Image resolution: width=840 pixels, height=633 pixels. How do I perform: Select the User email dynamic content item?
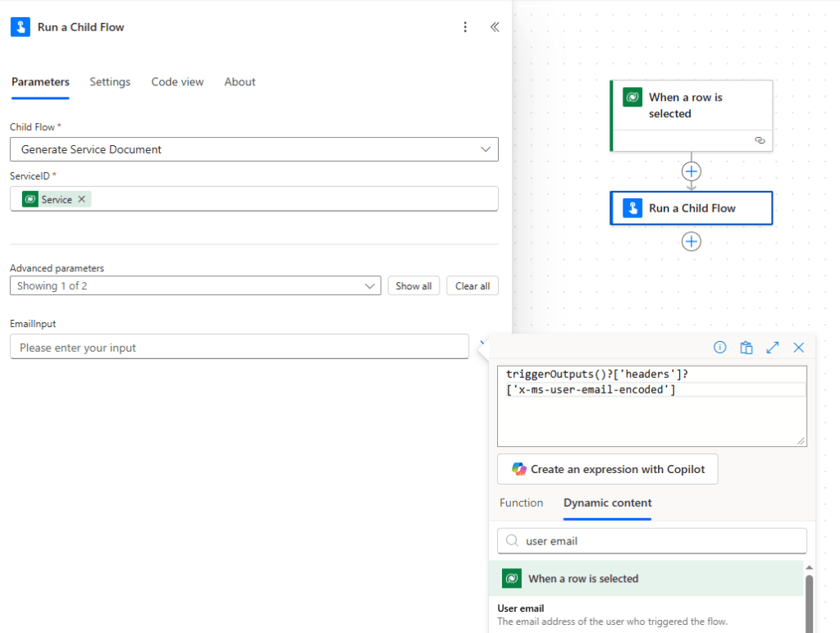521,608
